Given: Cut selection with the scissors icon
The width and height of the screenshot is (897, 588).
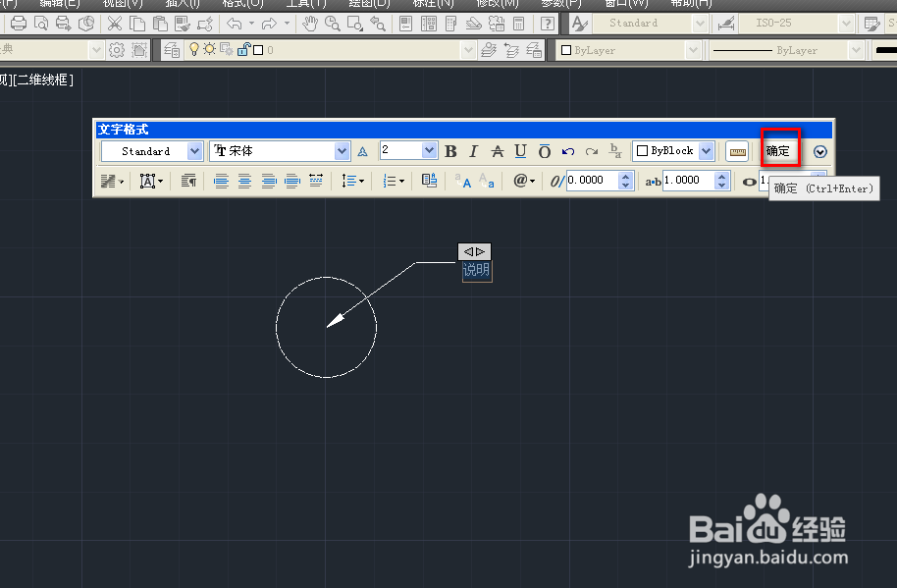Looking at the screenshot, I should pyautogui.click(x=115, y=24).
